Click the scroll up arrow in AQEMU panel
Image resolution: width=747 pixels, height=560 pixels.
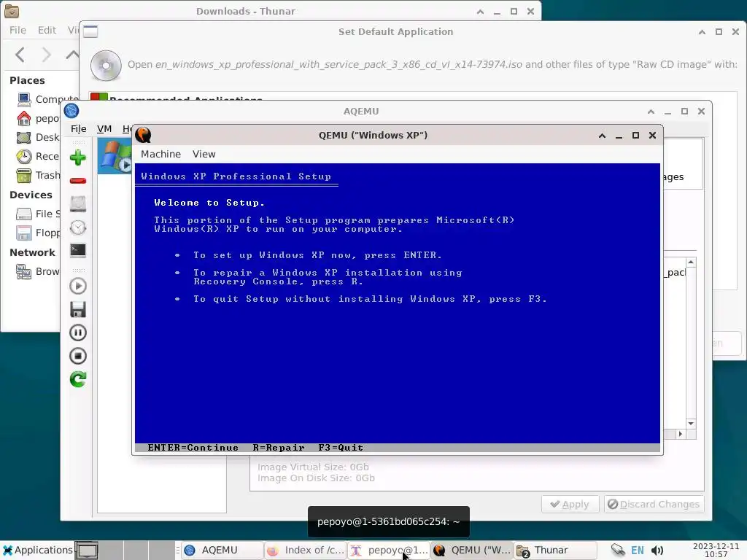(691, 262)
